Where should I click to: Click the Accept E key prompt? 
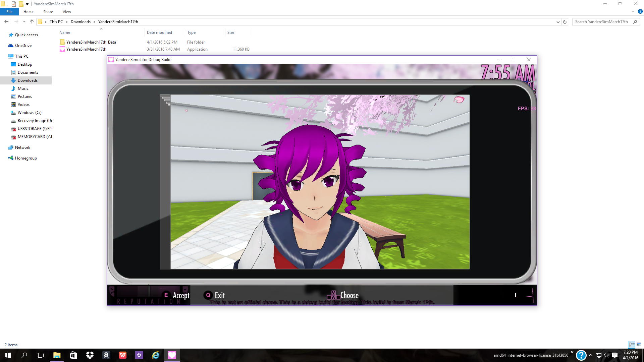point(176,295)
